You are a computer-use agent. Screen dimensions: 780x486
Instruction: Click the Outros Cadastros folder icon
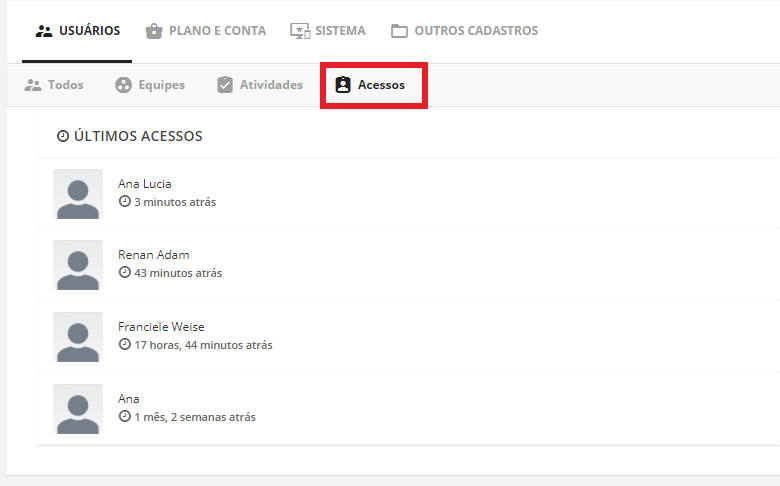click(399, 31)
